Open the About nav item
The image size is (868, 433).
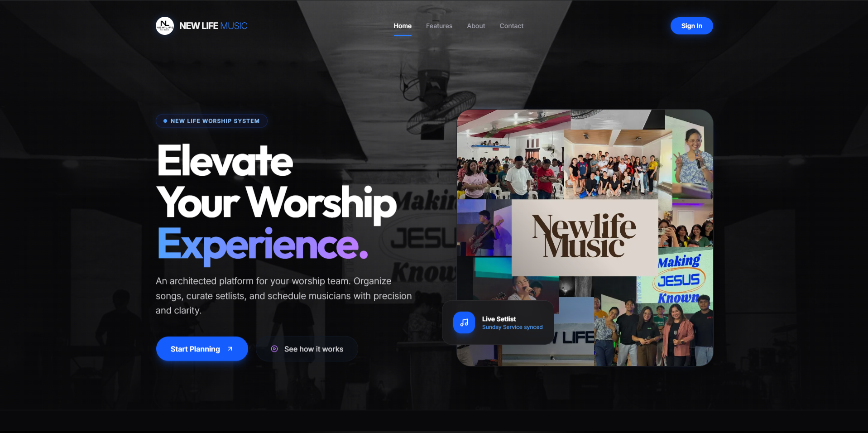(476, 26)
